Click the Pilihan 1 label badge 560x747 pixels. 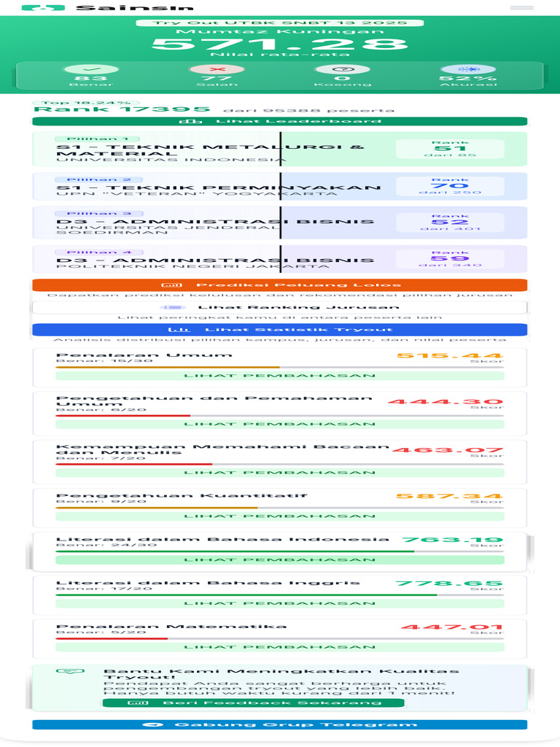[97, 139]
